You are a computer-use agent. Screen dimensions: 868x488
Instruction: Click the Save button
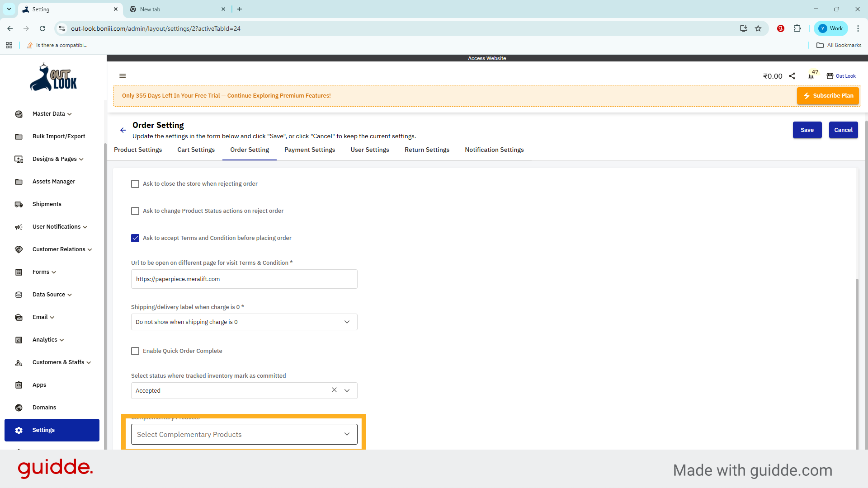click(x=807, y=130)
